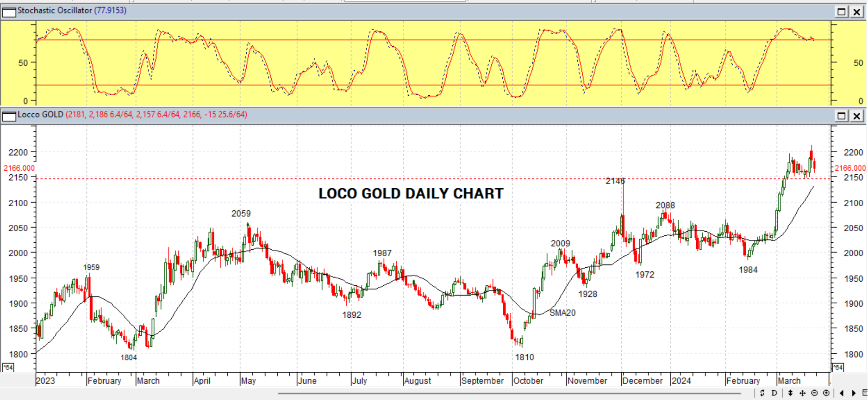This screenshot has width=868, height=400.
Task: Open the Stochastic Oscillator pane's control menu icon
Action: pyautogui.click(x=9, y=12)
